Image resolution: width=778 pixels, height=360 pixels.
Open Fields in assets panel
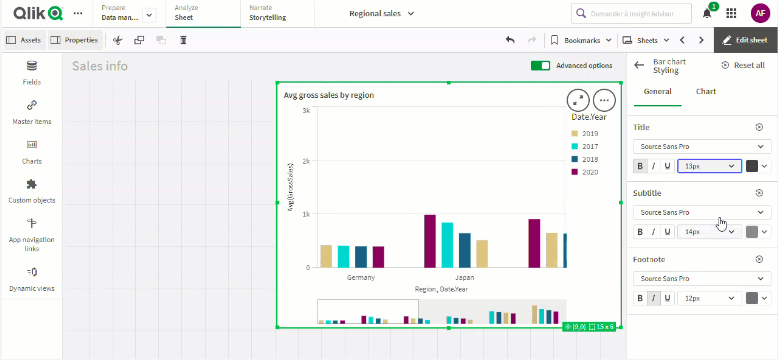32,73
